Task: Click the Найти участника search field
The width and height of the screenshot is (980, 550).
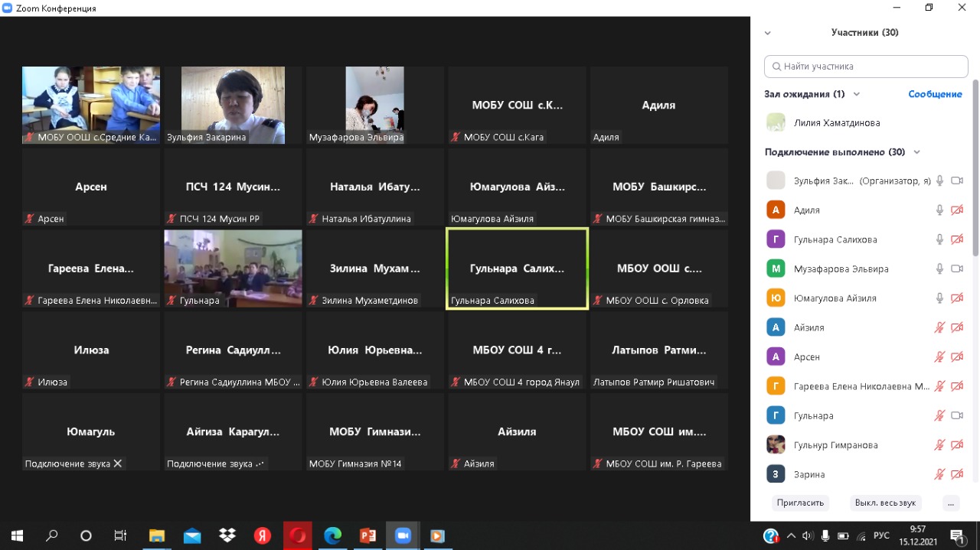Action: click(865, 67)
